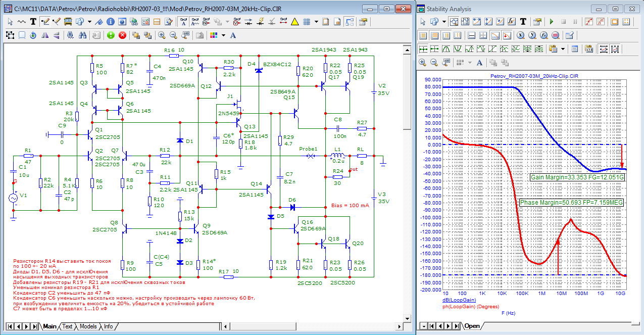Select the Text mode tool in schematic toolbar

(33, 22)
